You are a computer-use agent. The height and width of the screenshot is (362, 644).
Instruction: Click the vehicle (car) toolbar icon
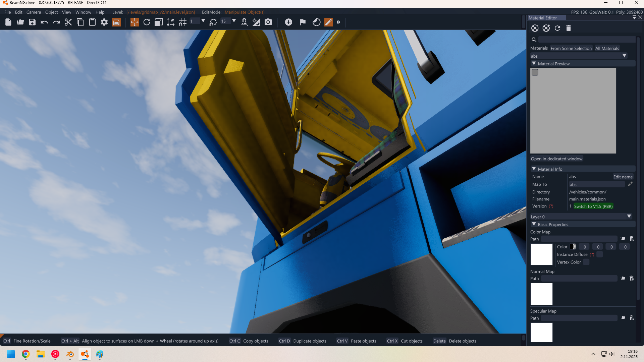(x=116, y=22)
